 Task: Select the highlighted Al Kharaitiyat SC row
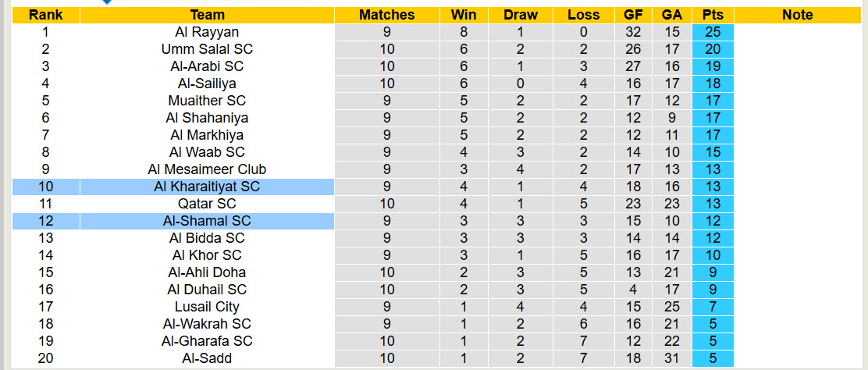pos(207,187)
